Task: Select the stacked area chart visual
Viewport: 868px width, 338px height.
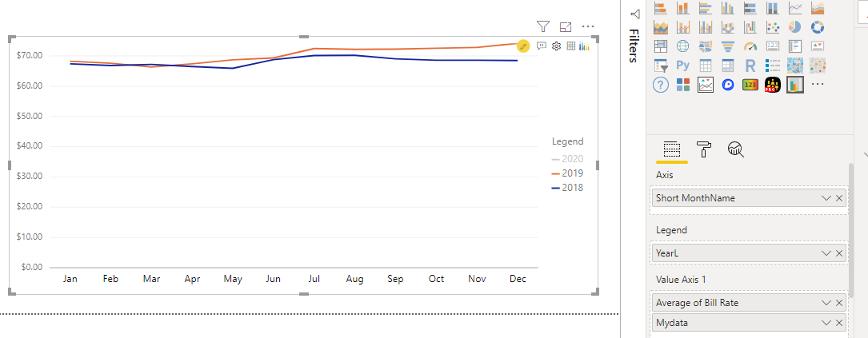Action: pos(661,27)
